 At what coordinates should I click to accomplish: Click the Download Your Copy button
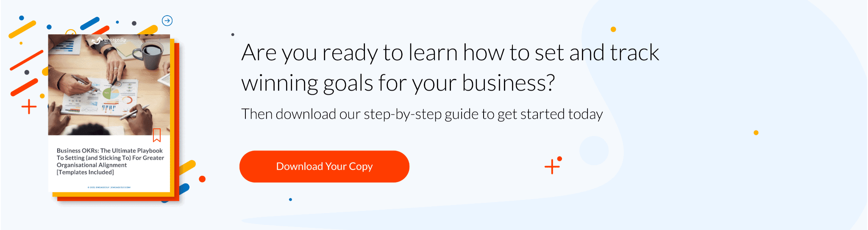pos(324,166)
